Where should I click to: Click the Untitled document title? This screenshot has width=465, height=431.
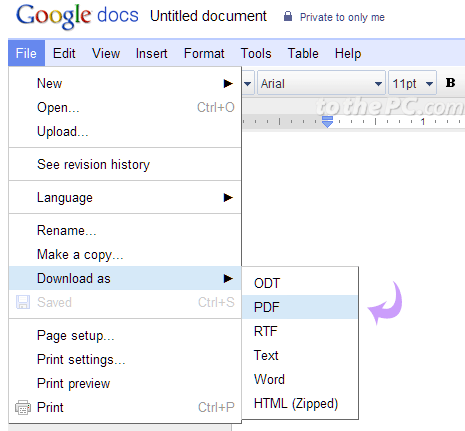tap(208, 16)
